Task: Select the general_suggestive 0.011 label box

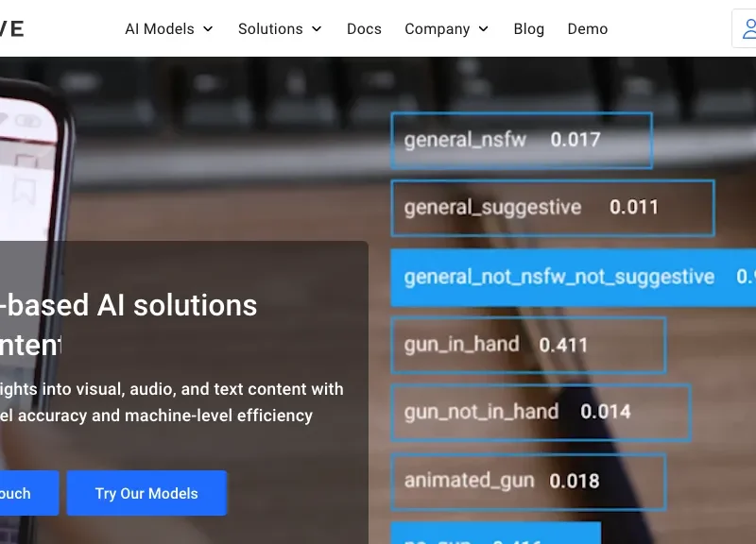Action: coord(553,208)
